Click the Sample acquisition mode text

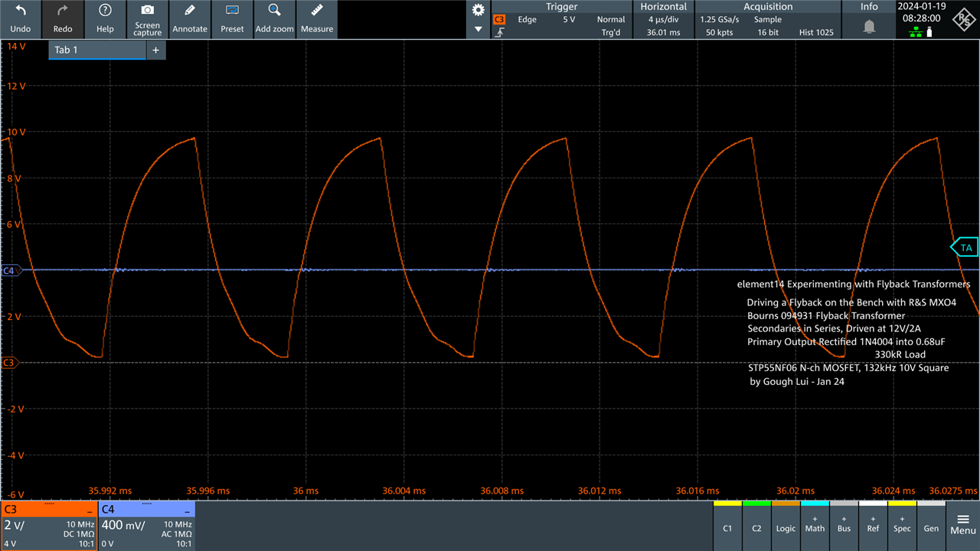(x=768, y=20)
